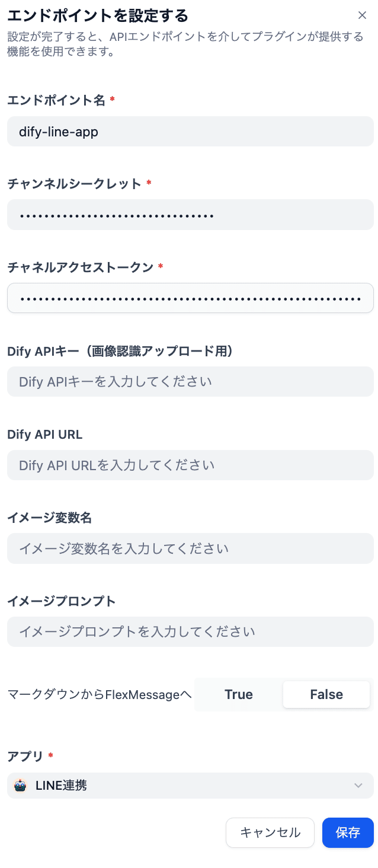The width and height of the screenshot is (378, 868).
Task: Click the イメージプロンプト input field
Action: tap(190, 631)
